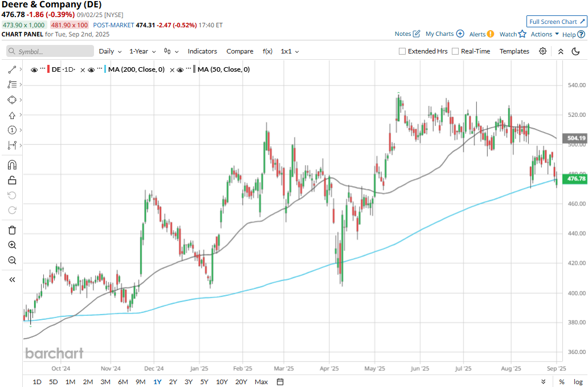Click the blue MA 200 color swatch
The width and height of the screenshot is (588, 387).
tap(105, 69)
